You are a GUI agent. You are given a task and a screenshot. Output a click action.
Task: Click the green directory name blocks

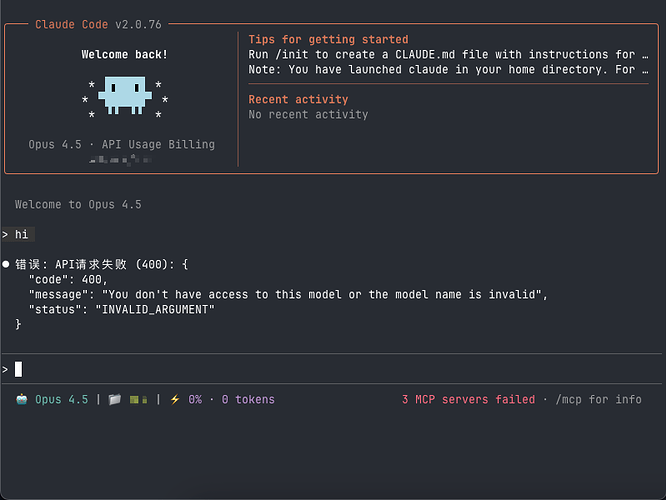(138, 400)
